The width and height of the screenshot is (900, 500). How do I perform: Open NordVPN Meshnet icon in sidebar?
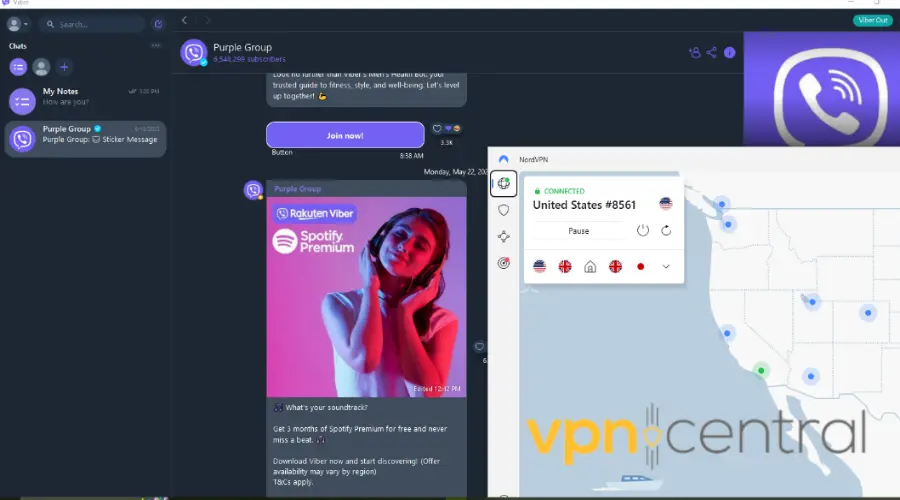(x=503, y=237)
